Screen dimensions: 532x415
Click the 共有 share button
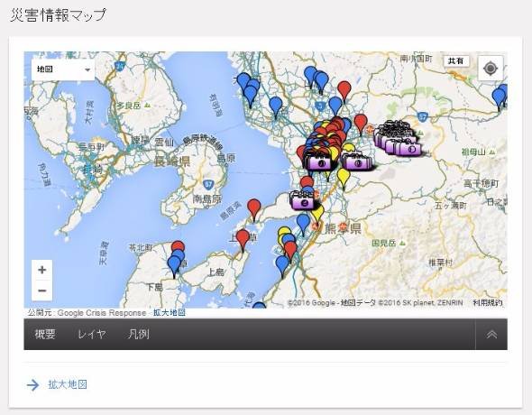click(x=456, y=61)
